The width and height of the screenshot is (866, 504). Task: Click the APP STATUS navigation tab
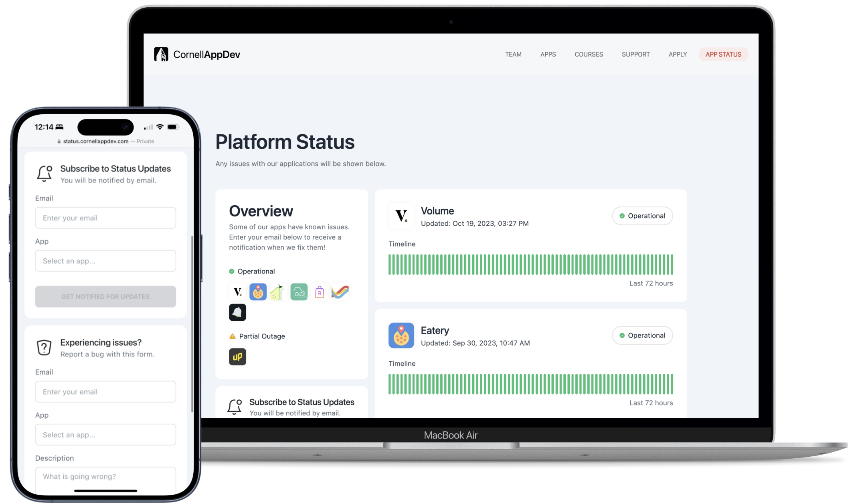pos(723,54)
